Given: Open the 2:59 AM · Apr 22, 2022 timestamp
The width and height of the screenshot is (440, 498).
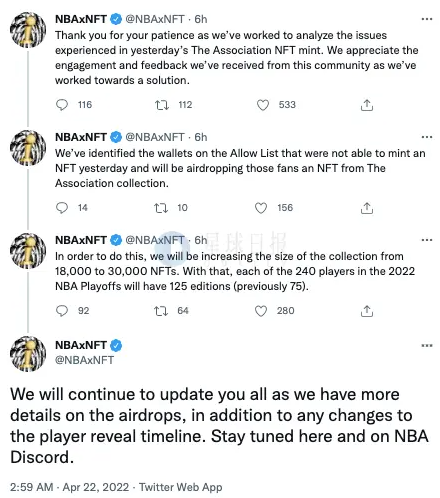Looking at the screenshot, I should point(69,487).
